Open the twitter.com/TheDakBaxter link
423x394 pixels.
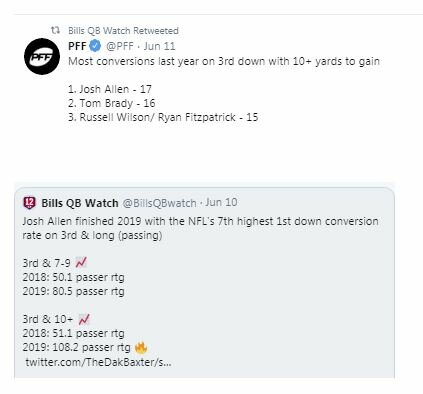coord(98,362)
